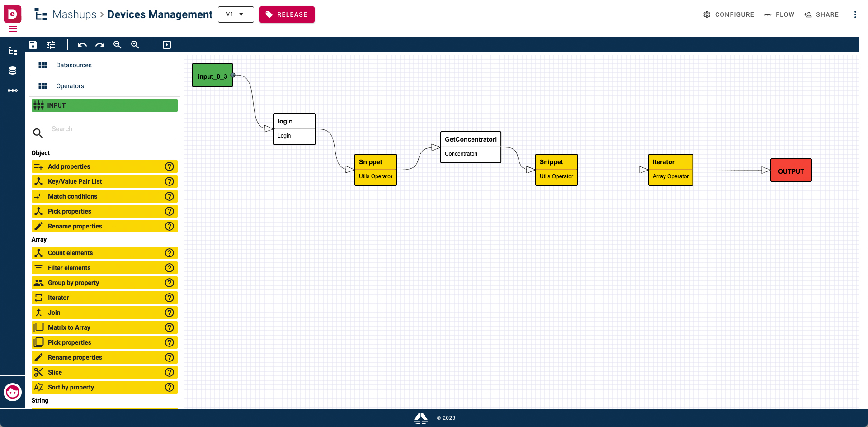
Task: Select the Join operator
Action: coord(105,313)
